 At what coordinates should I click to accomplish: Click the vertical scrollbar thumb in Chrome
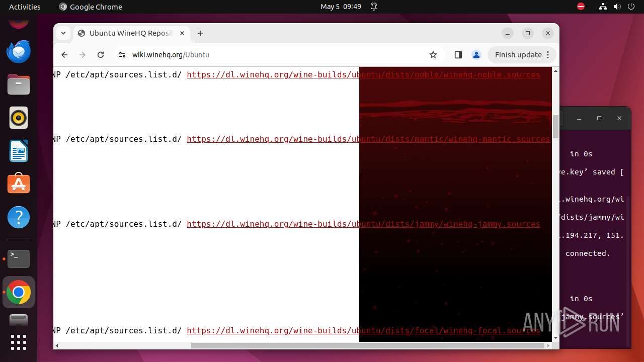[x=555, y=127]
